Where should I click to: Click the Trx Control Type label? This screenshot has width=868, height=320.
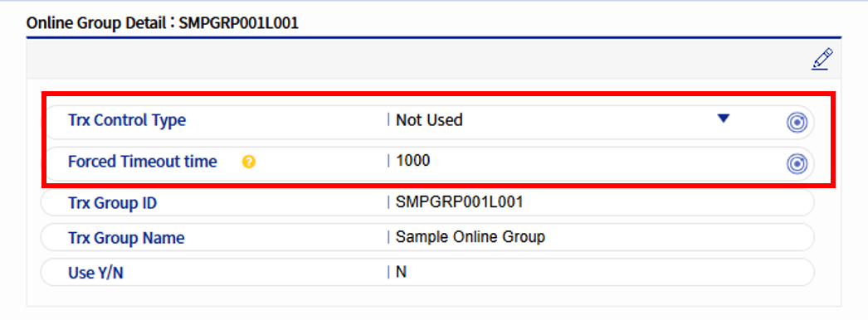click(x=127, y=120)
